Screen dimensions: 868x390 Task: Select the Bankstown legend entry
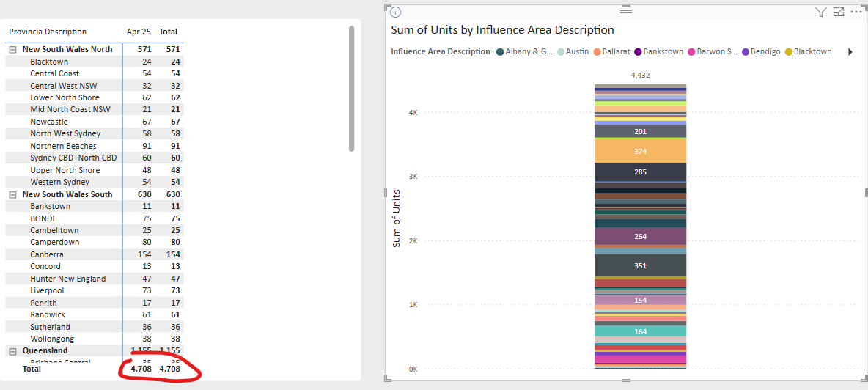pyautogui.click(x=659, y=51)
